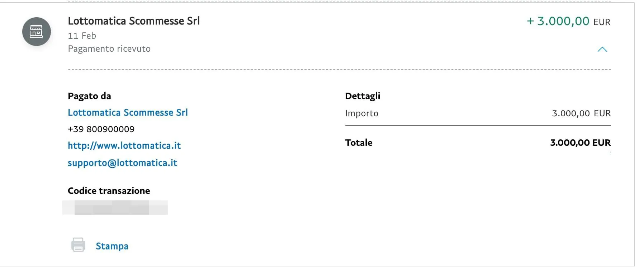Select the Lottomatica Scommesse Srl transaction title

[134, 21]
